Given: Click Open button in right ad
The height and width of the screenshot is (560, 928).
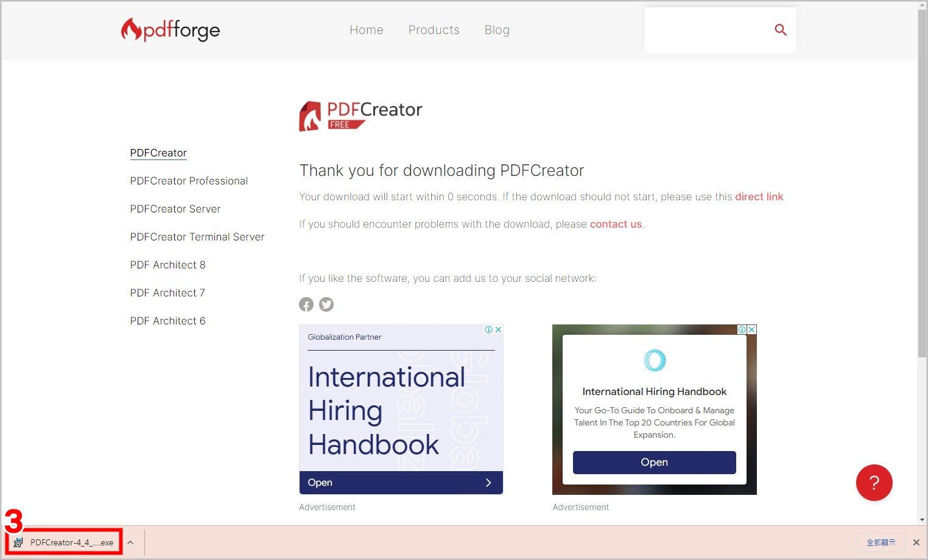Looking at the screenshot, I should 655,463.
